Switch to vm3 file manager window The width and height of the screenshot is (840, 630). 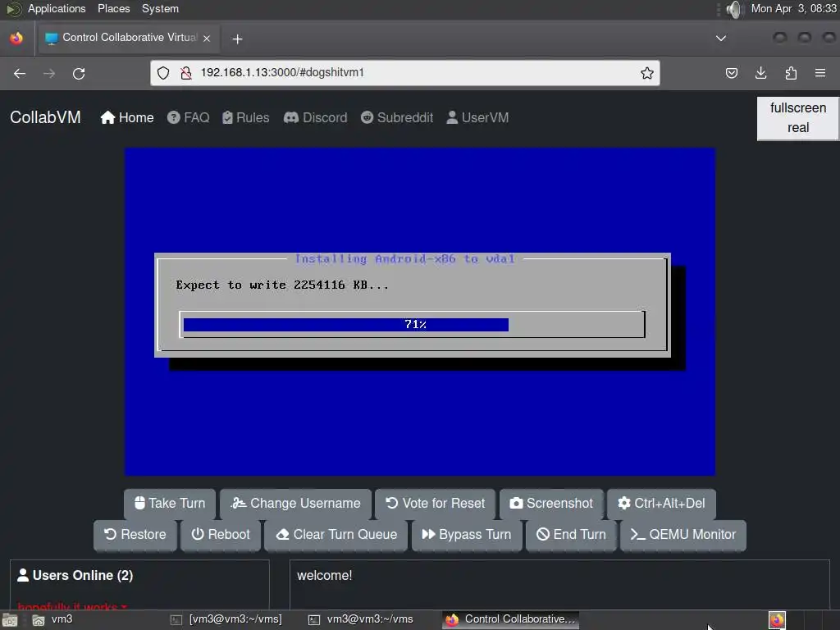(53, 620)
